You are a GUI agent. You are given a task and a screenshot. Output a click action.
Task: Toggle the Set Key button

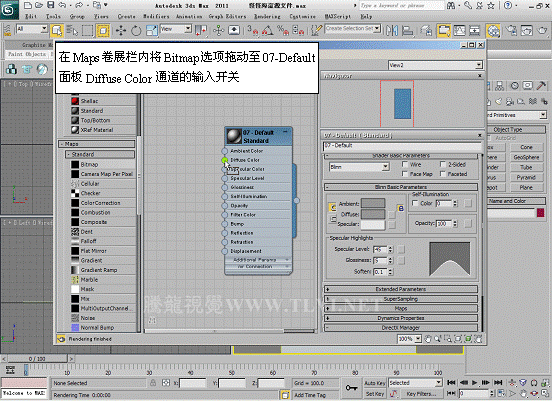click(x=375, y=394)
